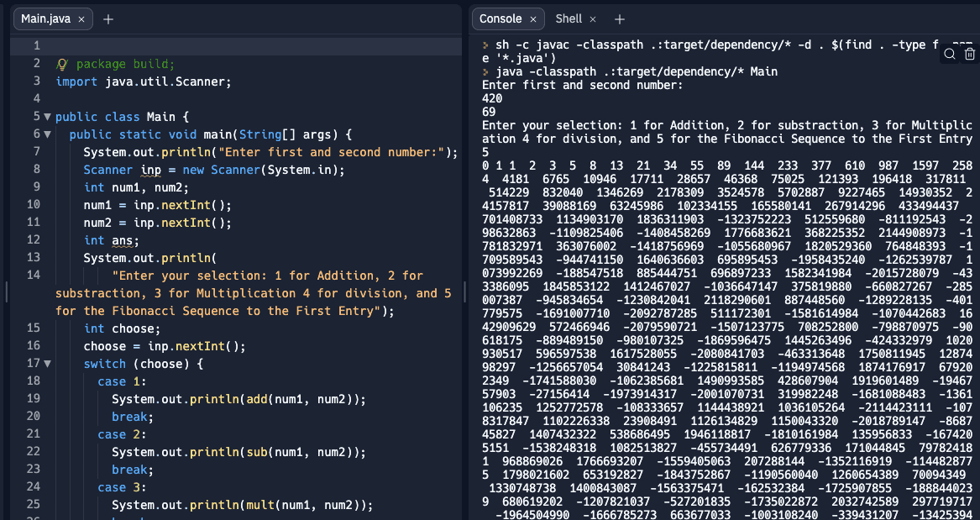The image size is (980, 520).
Task: Open a new editor tab with the plus icon
Action: (108, 19)
